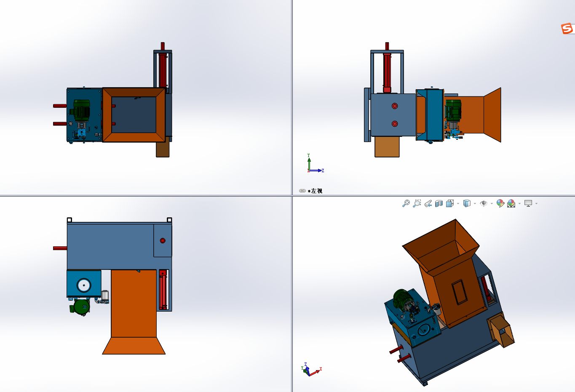Open the View Orientation cube icon
575x392 pixels.
point(450,203)
